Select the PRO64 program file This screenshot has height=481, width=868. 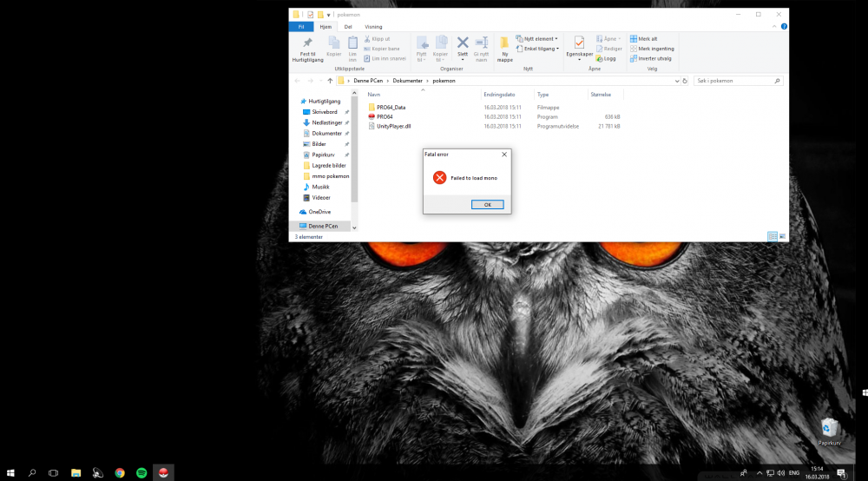[x=385, y=116]
